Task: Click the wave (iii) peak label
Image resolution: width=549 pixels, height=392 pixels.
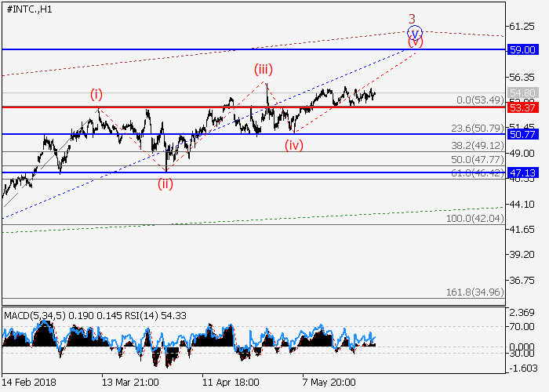Action: tap(263, 69)
